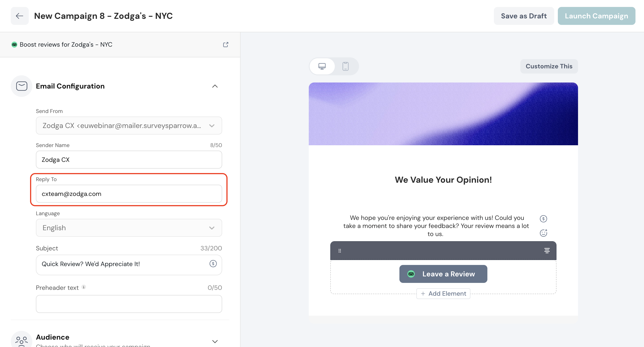Switch to mobile preview mode
The width and height of the screenshot is (644, 347).
(346, 66)
